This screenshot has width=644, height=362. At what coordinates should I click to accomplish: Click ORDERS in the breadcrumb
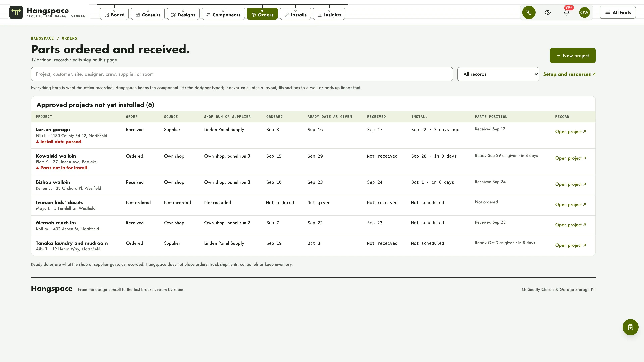click(69, 38)
